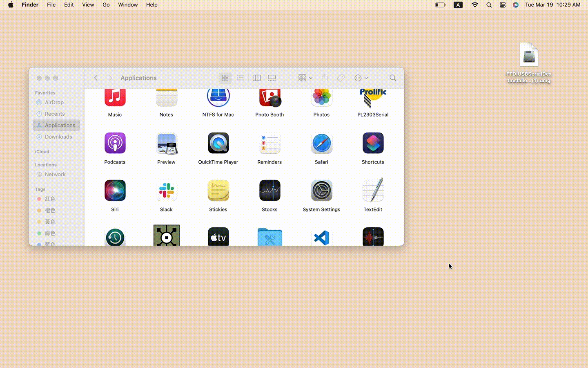This screenshot has width=588, height=368.
Task: Switch Finder to list view
Action: (x=240, y=78)
